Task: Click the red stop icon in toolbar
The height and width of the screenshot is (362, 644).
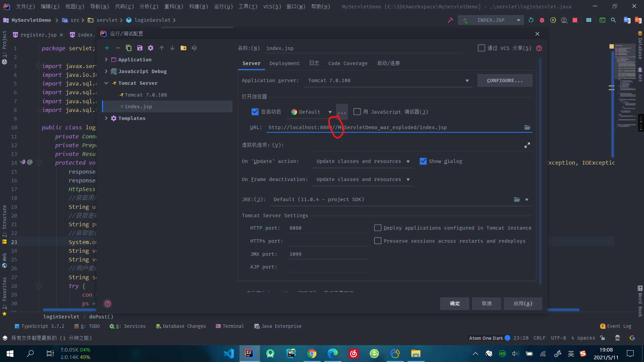Action: (575, 20)
